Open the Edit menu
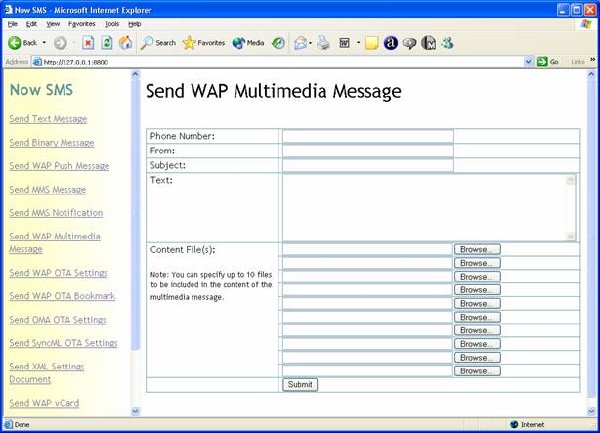The image size is (600, 433). (x=31, y=24)
